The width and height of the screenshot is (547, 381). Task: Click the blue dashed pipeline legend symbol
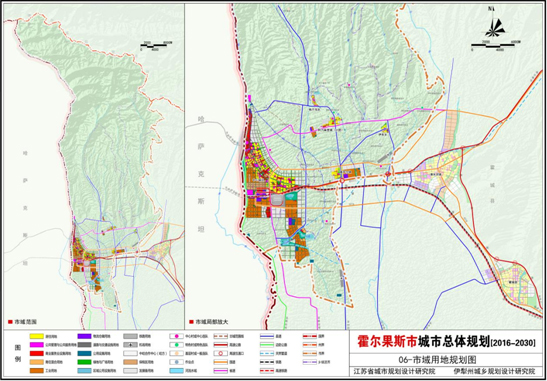coord(267,353)
